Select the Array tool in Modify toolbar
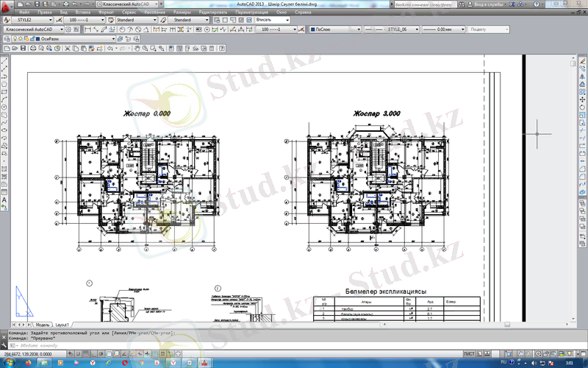 point(582,91)
